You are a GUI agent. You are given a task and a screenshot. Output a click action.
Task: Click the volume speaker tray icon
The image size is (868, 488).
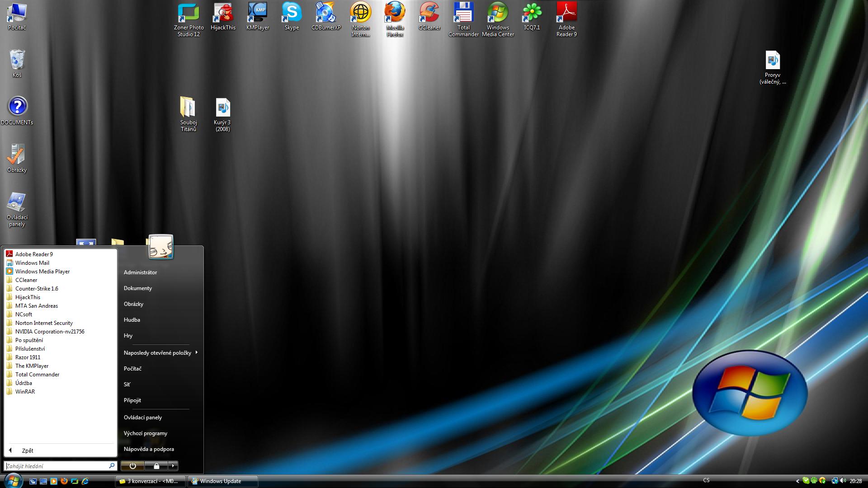tap(843, 481)
